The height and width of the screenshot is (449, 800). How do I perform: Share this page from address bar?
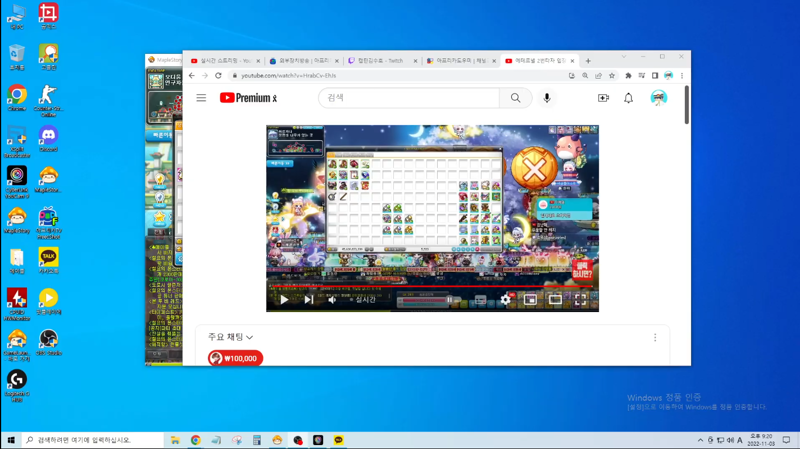pos(598,76)
